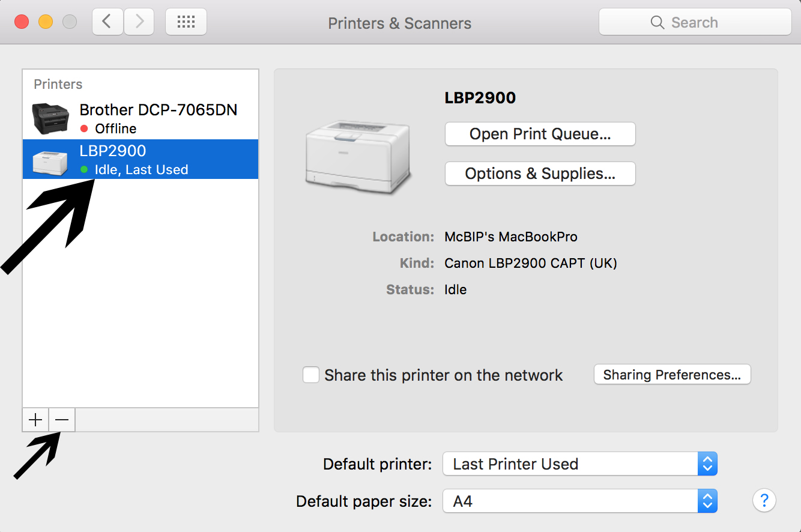
Task: Open Sharing Preferences
Action: pyautogui.click(x=672, y=375)
